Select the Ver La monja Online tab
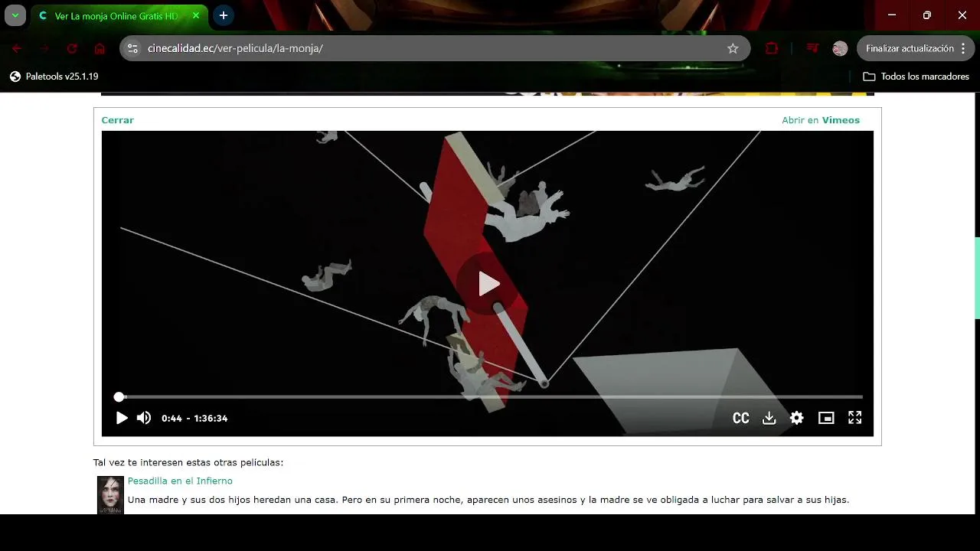The width and height of the screenshot is (980, 551). [115, 15]
